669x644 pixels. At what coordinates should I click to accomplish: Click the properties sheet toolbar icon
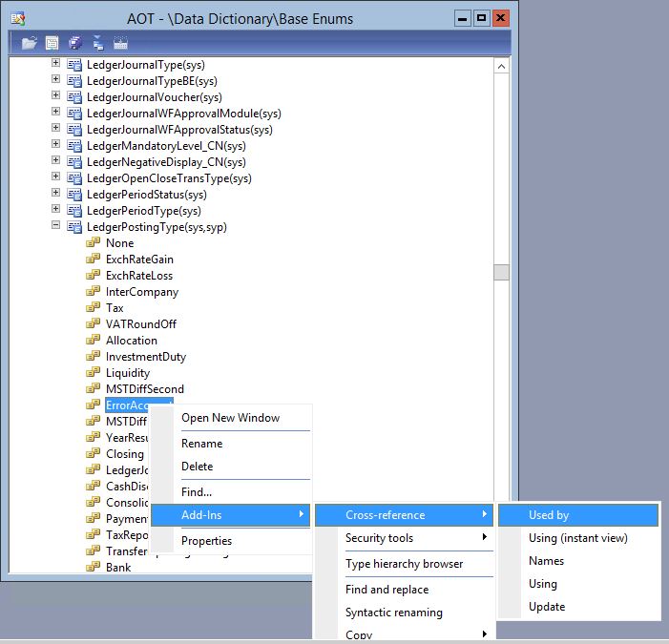pyautogui.click(x=52, y=42)
